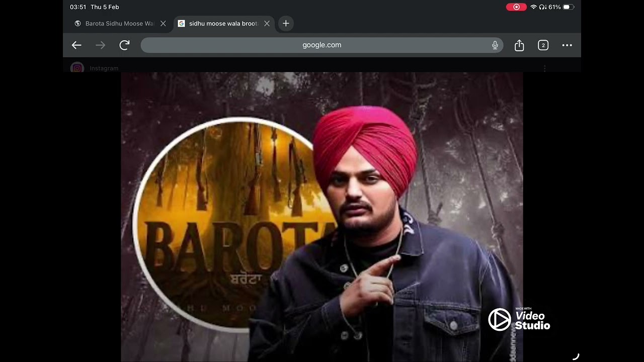
Task: Click the battery 61% indicator
Action: click(x=561, y=7)
